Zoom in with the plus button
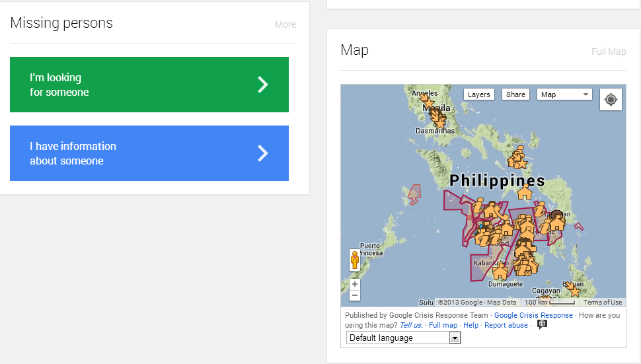 pos(355,284)
